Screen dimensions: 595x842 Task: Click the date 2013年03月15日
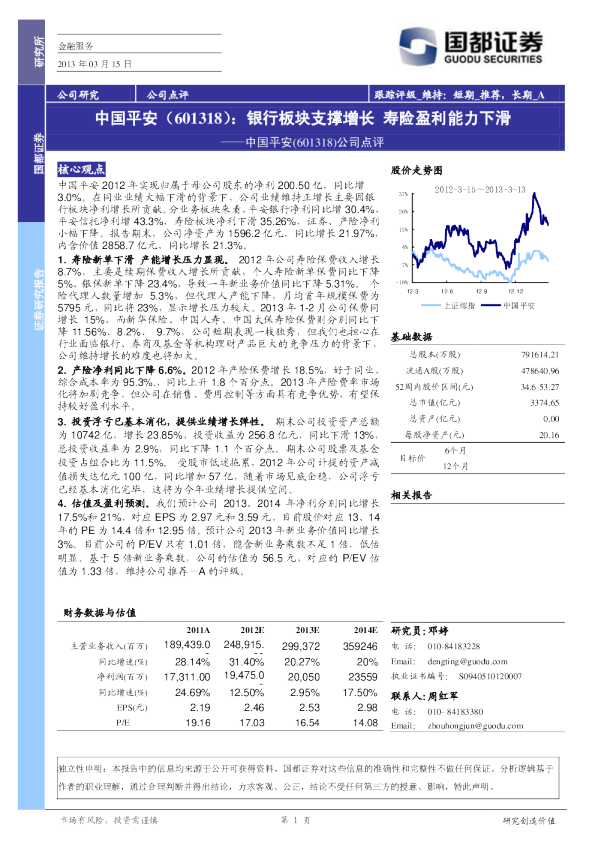(95, 64)
